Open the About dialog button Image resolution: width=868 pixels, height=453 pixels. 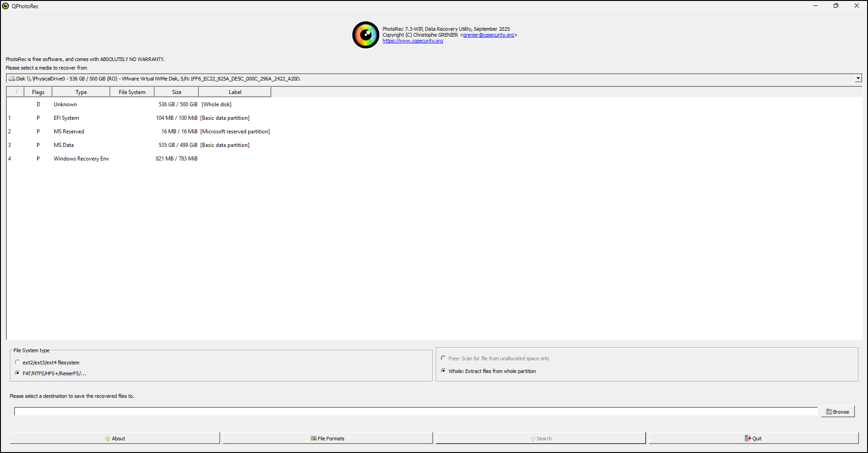click(x=115, y=438)
